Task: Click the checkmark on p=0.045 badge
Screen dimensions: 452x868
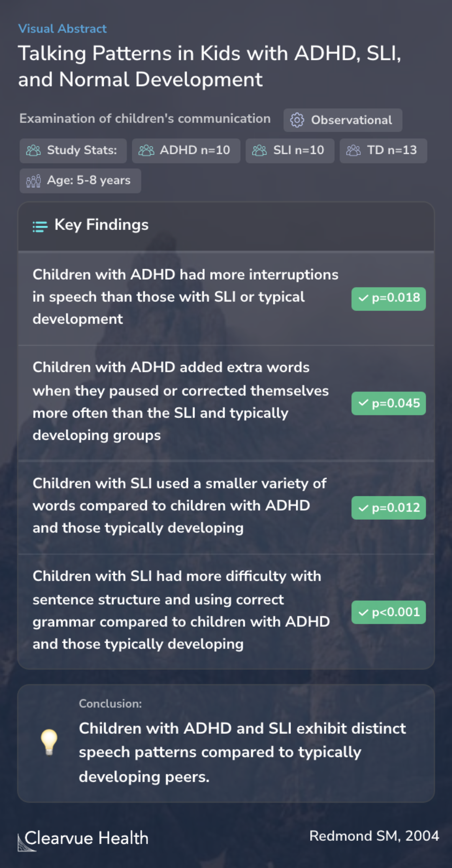Action: pyautogui.click(x=363, y=403)
